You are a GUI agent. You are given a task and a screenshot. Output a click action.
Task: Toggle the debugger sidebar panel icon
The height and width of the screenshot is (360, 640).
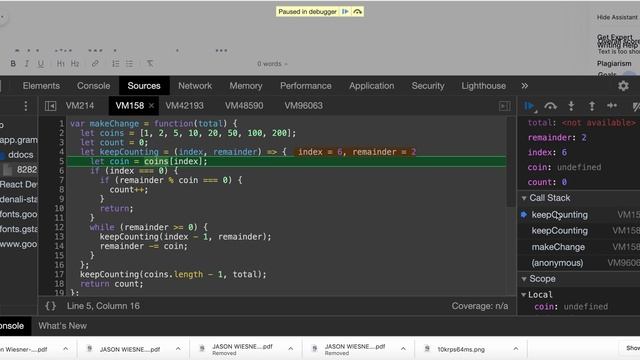tap(505, 106)
